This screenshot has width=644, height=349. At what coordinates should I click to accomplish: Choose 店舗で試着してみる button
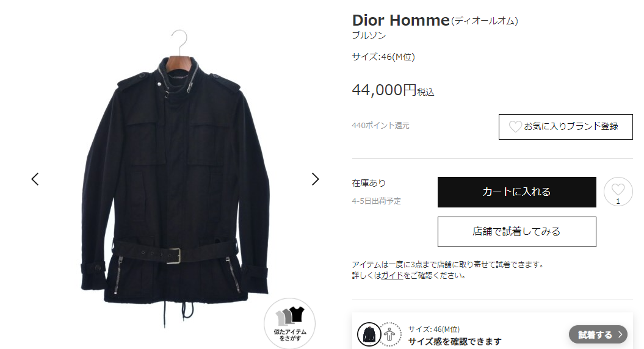[x=516, y=232]
